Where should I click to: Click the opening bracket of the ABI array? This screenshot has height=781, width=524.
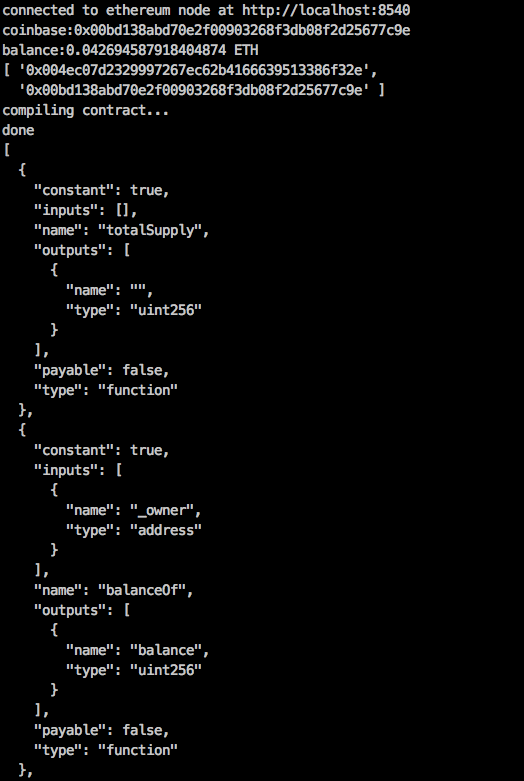coord(6,150)
